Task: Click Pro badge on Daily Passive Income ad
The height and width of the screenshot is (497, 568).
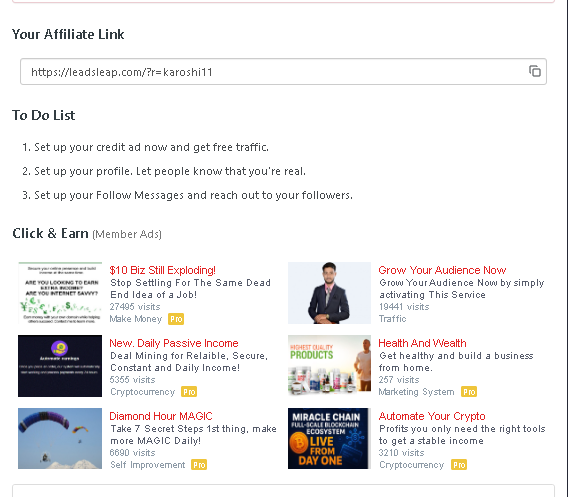Action: pos(189,392)
